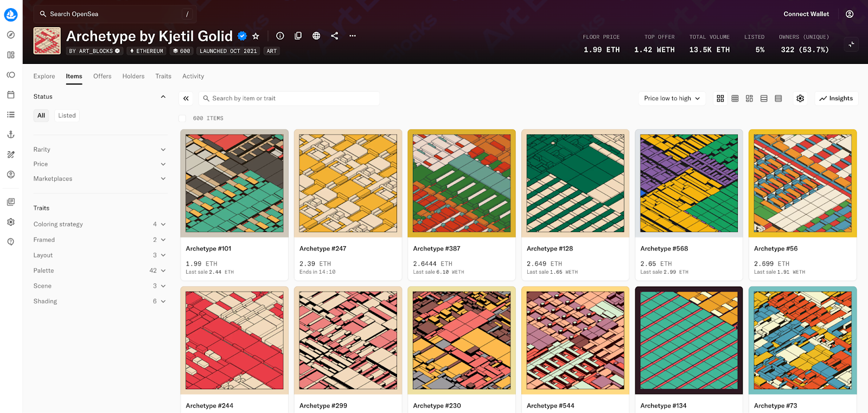Open account profile icon top right

(850, 14)
